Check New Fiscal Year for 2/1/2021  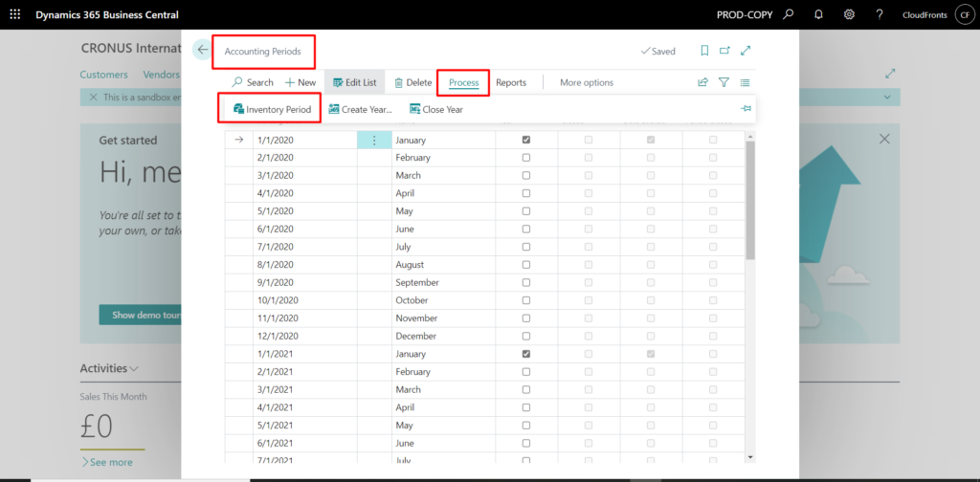pos(525,371)
